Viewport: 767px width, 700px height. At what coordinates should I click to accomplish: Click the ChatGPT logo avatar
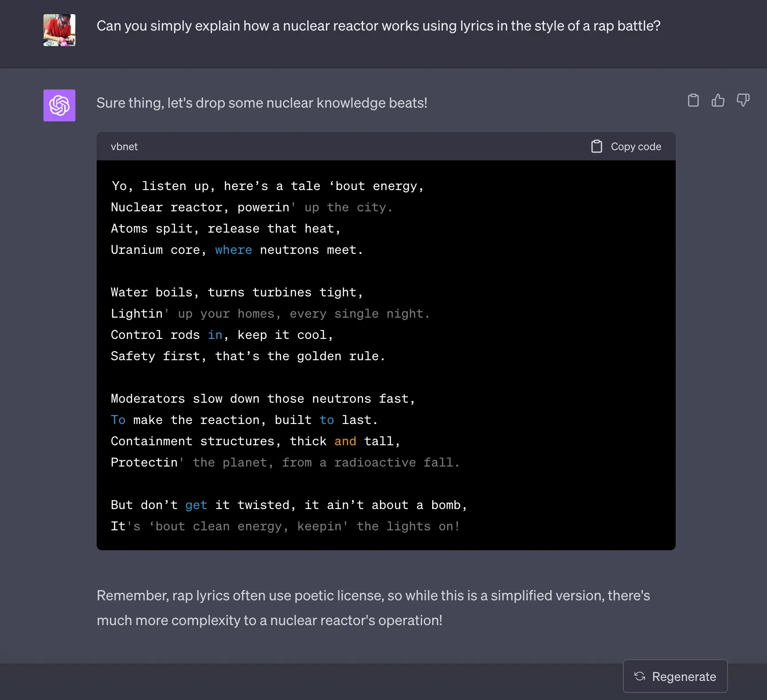point(59,105)
